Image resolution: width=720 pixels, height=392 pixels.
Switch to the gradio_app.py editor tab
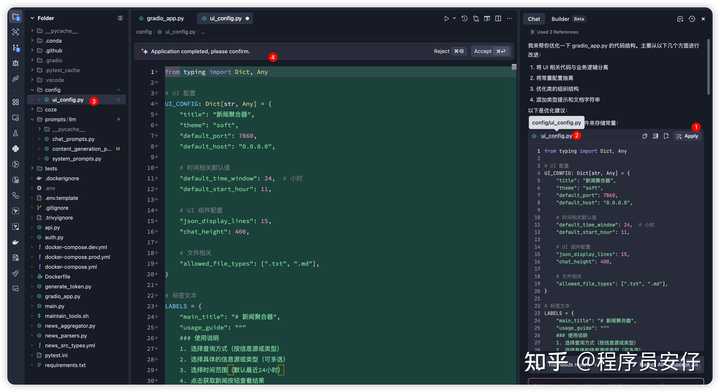(x=162, y=19)
